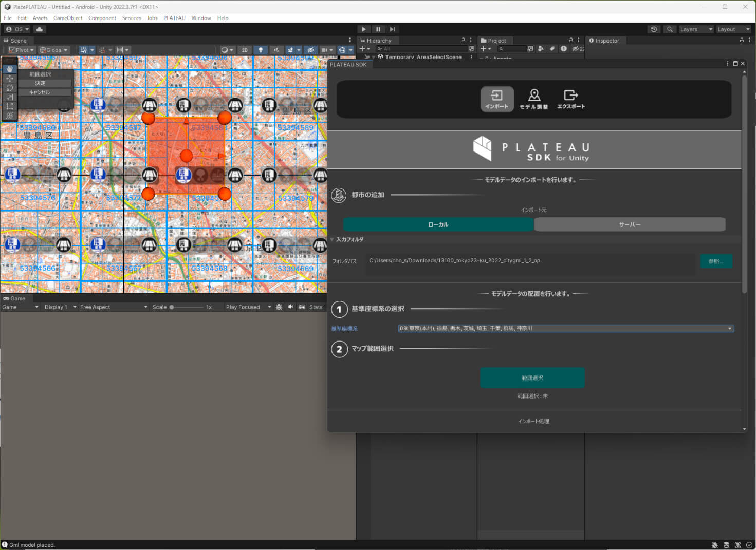Select ローカル import source button

coord(438,224)
